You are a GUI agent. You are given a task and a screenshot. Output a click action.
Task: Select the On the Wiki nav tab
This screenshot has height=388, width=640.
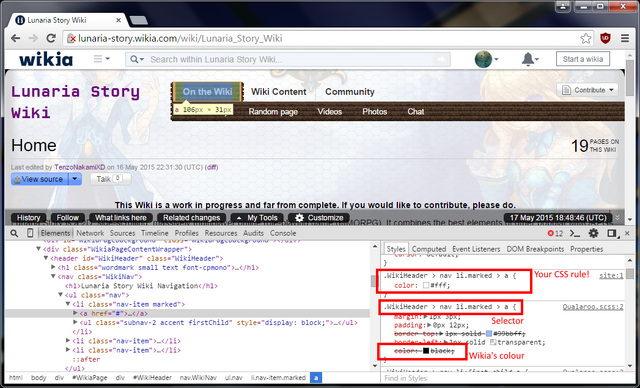point(207,91)
